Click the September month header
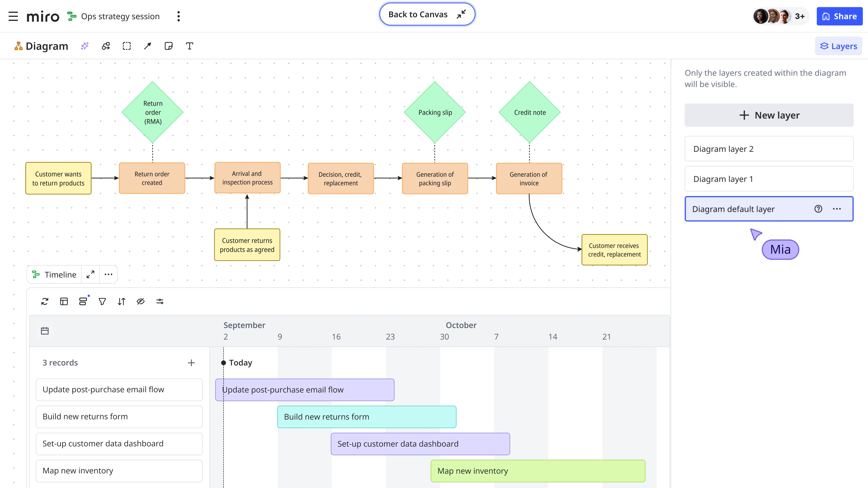The height and width of the screenshot is (488, 868). [244, 325]
